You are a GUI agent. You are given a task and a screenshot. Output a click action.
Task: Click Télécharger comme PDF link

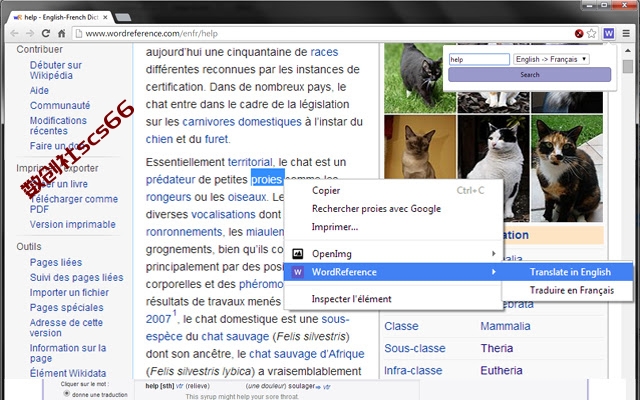[74, 204]
